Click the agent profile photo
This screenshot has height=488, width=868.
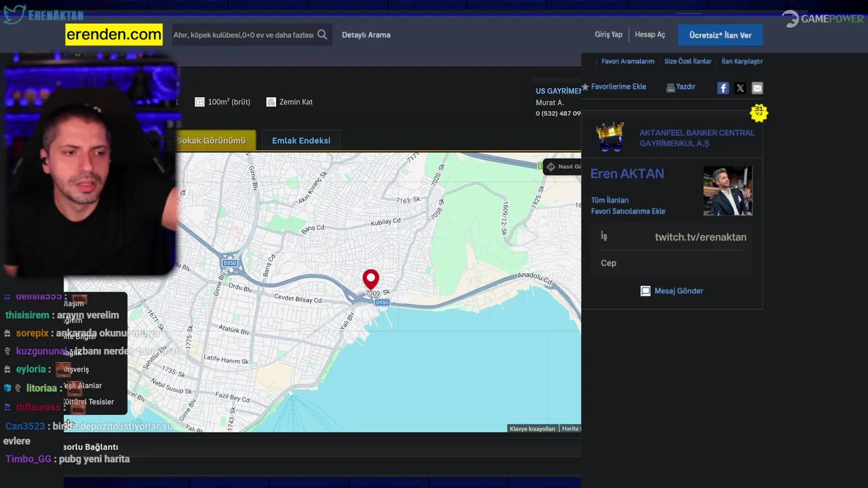coord(728,191)
